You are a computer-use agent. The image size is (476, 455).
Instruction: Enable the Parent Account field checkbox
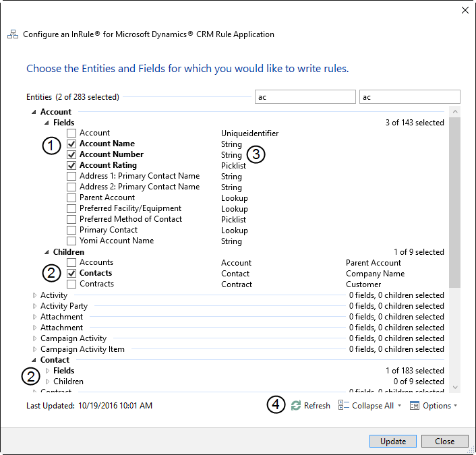pos(71,198)
